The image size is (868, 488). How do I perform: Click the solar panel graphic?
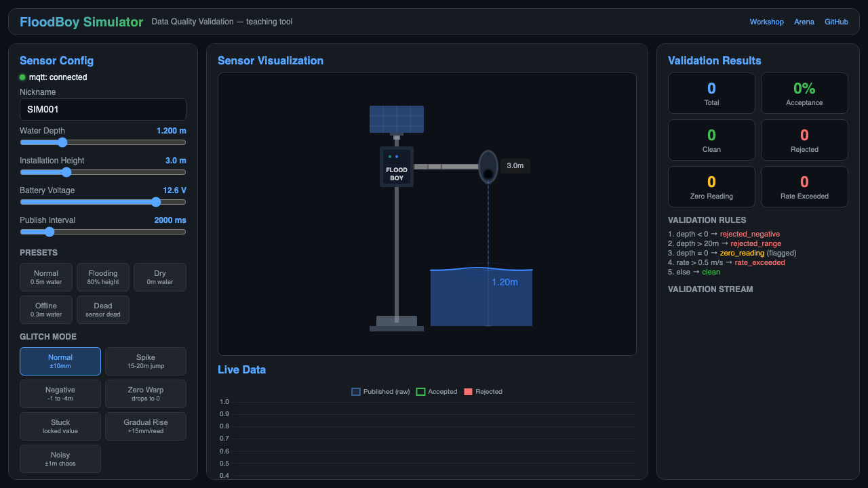pos(397,119)
